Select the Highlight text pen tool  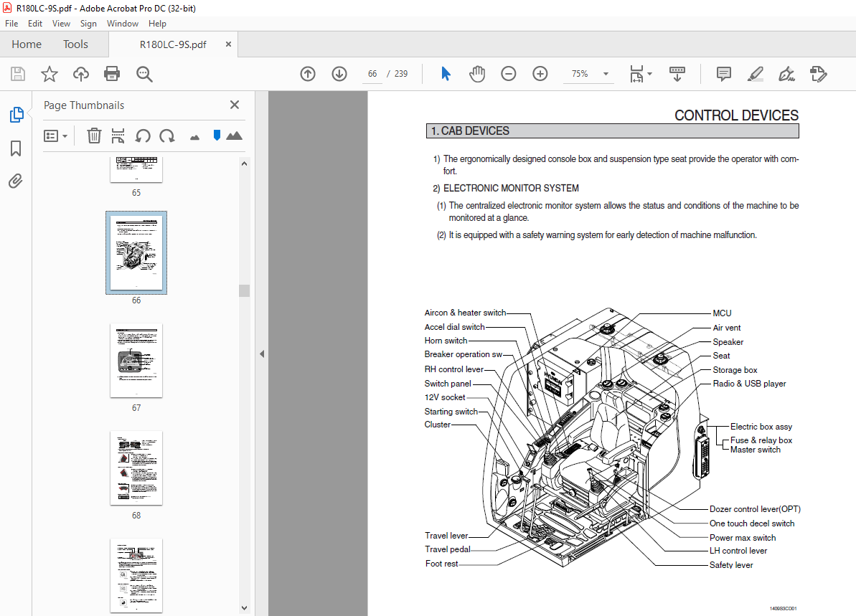point(755,74)
